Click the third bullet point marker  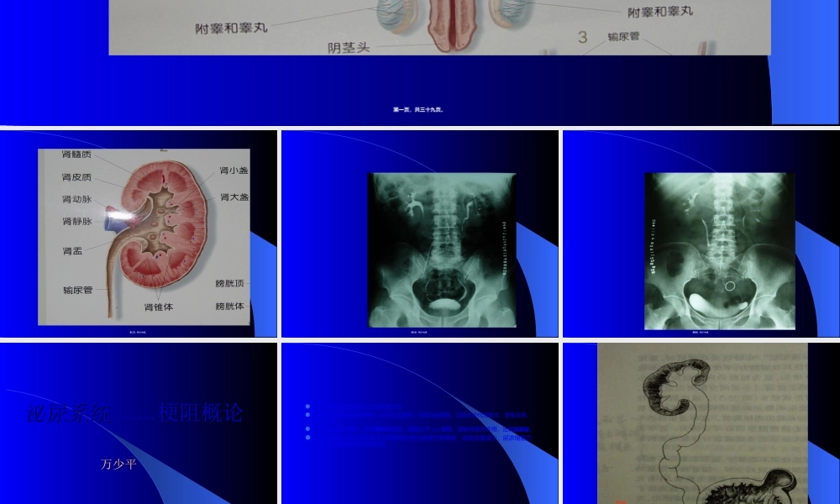click(307, 428)
